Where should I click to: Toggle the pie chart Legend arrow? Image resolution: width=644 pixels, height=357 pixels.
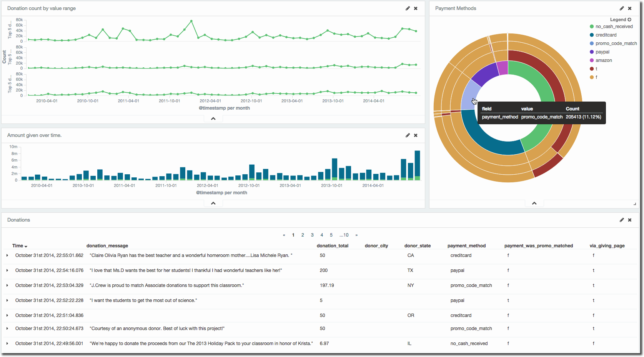629,20
